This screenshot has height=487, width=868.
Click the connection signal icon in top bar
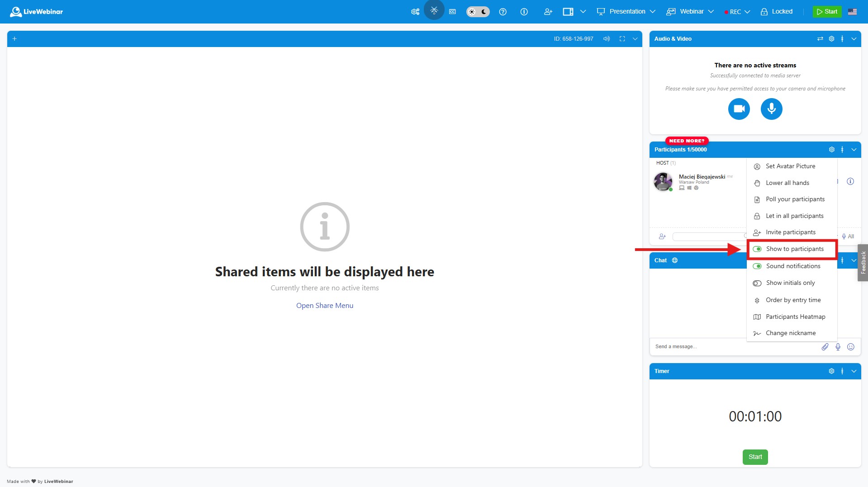coord(434,10)
